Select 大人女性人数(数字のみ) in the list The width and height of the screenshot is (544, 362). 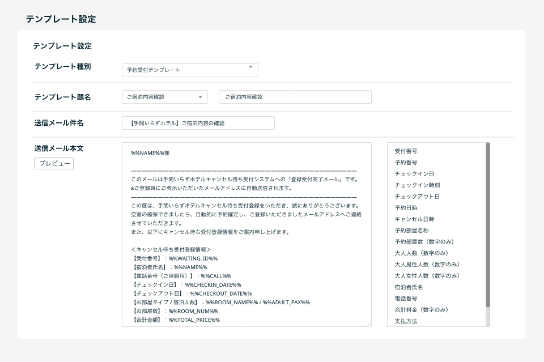pyautogui.click(x=427, y=276)
